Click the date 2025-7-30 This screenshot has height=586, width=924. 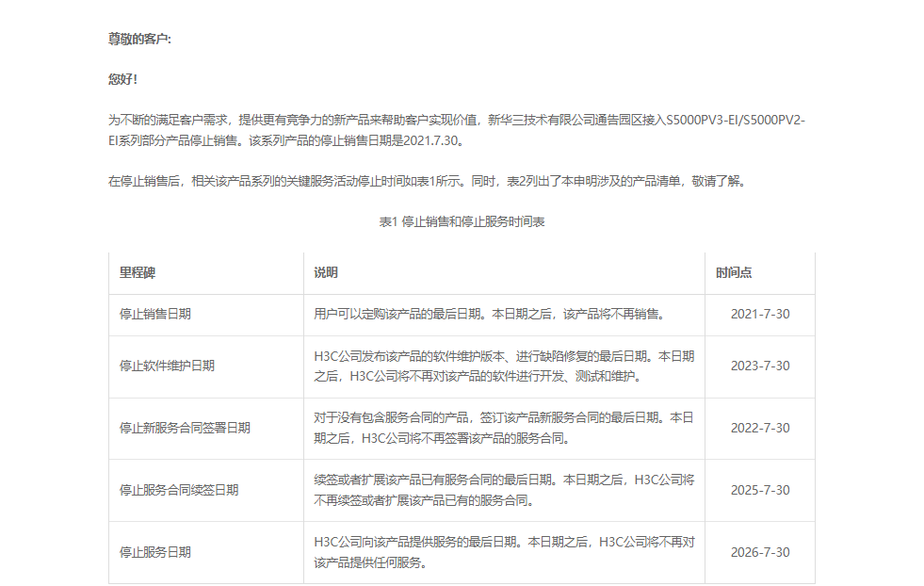pyautogui.click(x=760, y=490)
